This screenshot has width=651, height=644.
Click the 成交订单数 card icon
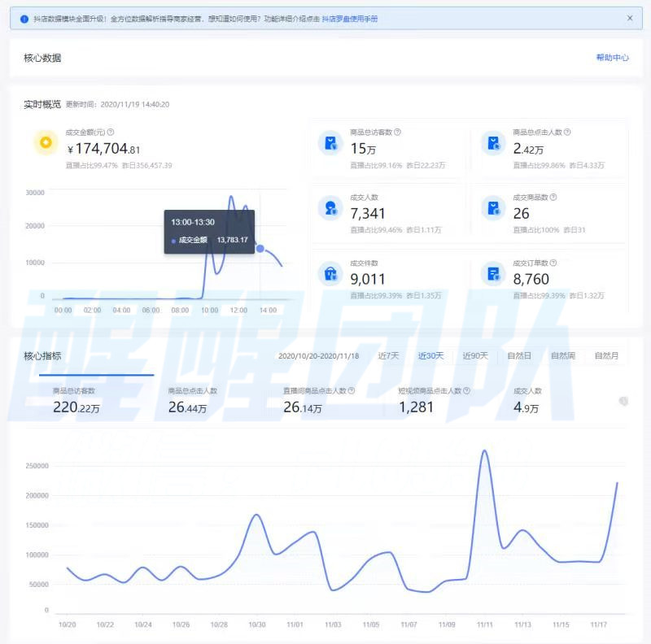point(493,273)
